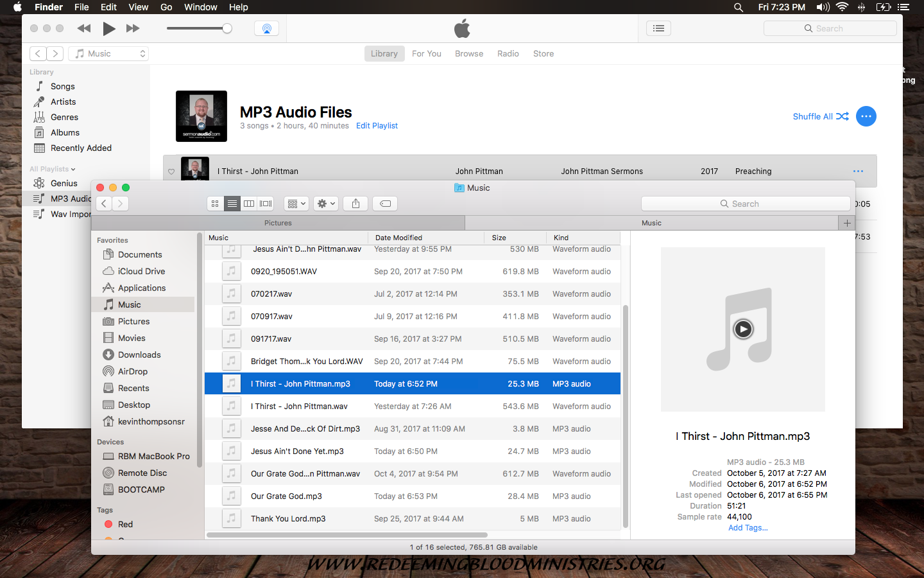924x578 pixels.
Task: Switch to the Radio tab
Action: tap(508, 53)
